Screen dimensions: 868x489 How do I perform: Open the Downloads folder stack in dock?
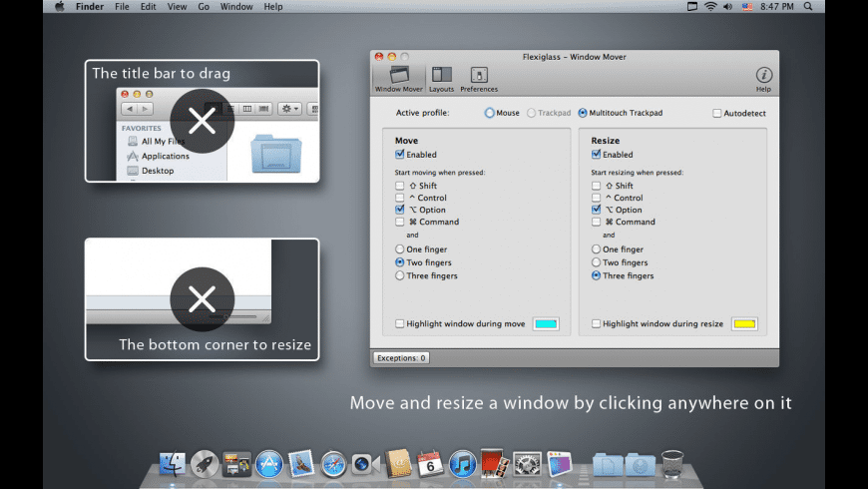point(640,465)
